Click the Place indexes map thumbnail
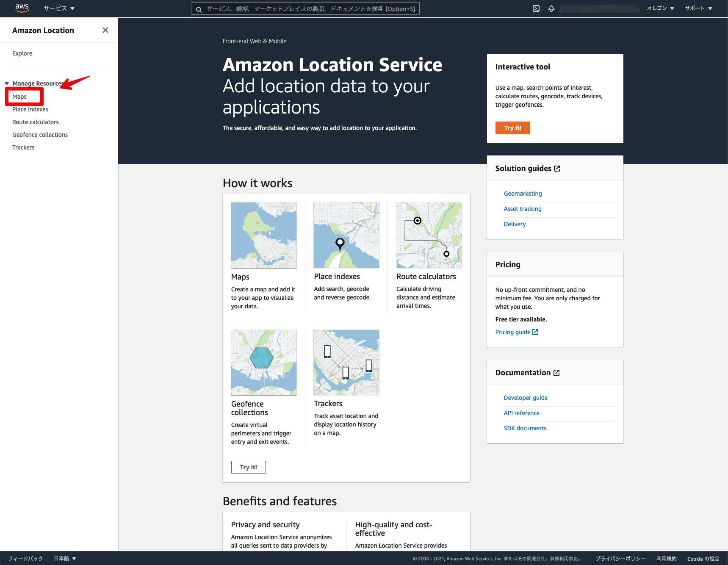This screenshot has height=565, width=728. pyautogui.click(x=346, y=235)
